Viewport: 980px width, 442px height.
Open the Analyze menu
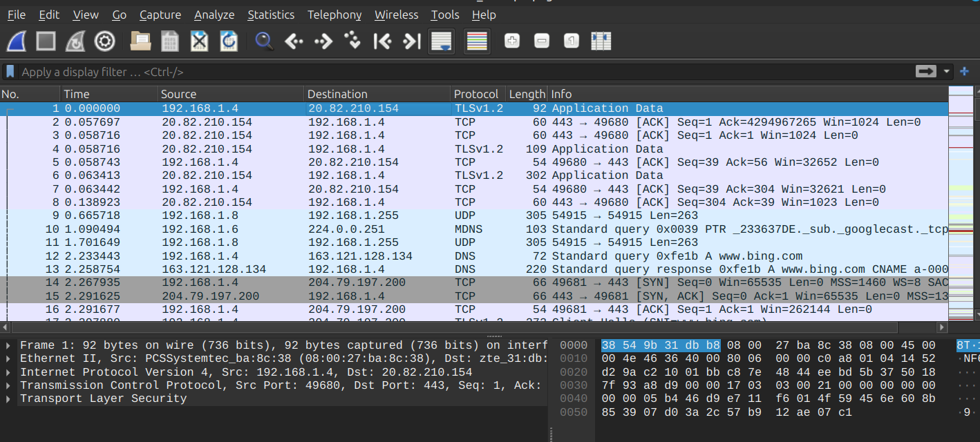click(x=214, y=15)
